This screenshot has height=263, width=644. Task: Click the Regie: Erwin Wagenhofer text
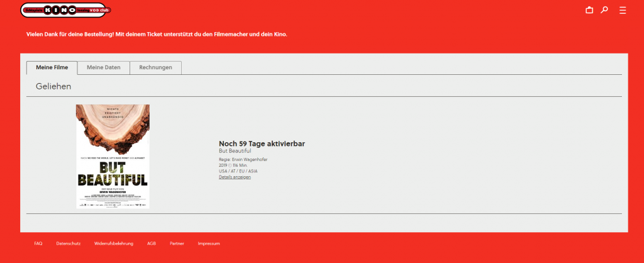tap(243, 159)
